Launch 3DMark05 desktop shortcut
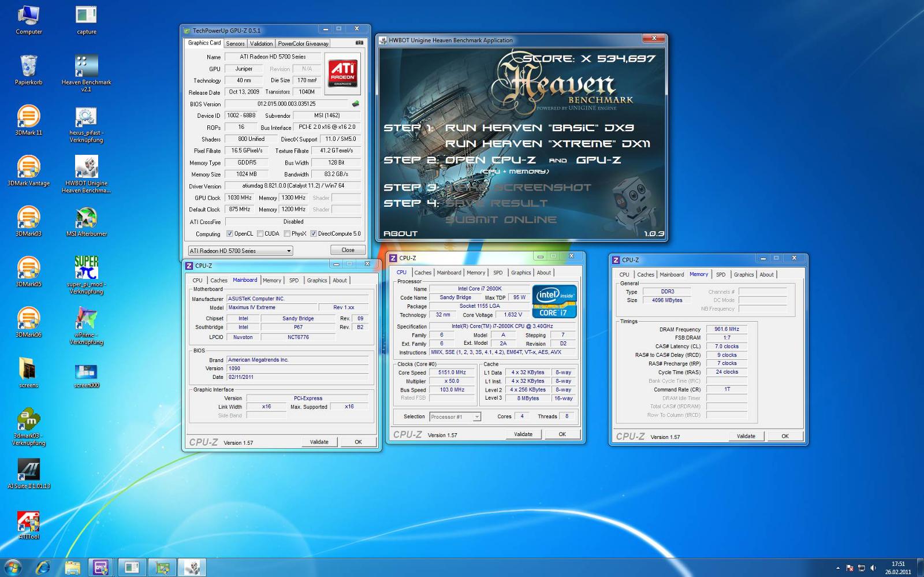Image resolution: width=924 pixels, height=577 pixels. [x=28, y=271]
